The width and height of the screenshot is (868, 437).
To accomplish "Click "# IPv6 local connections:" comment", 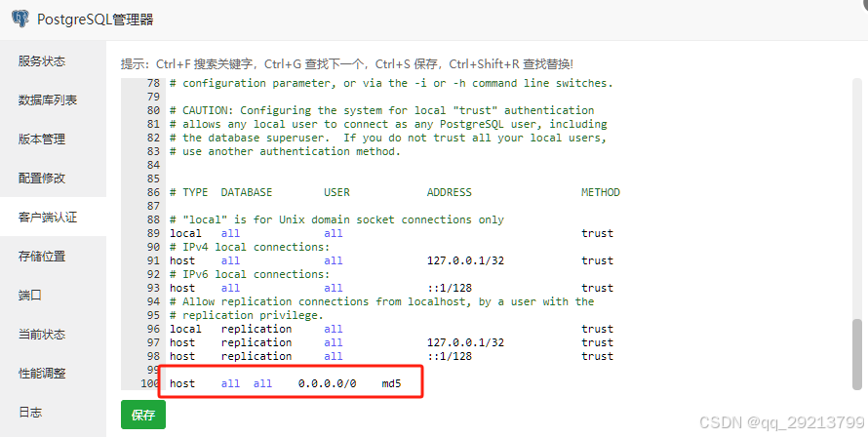I will [250, 274].
